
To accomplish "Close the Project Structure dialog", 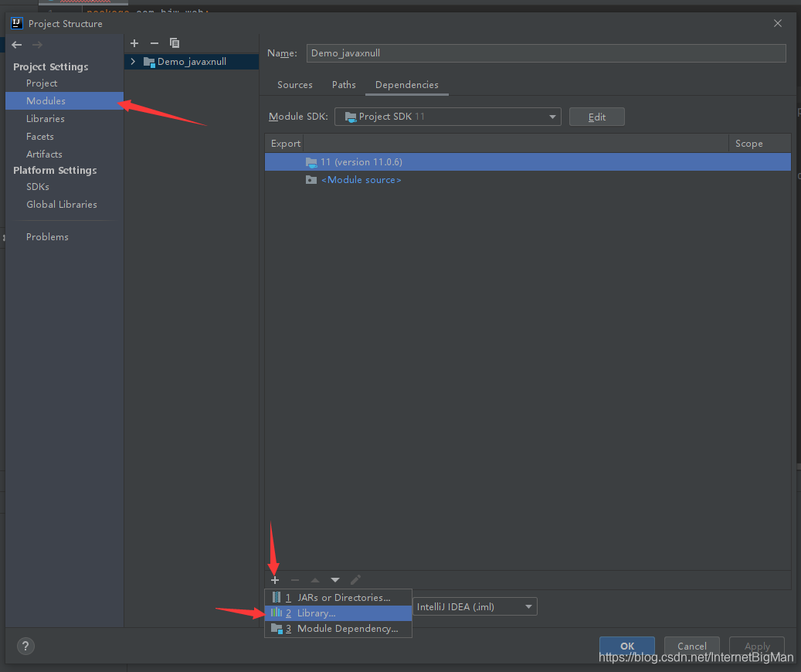I will (x=778, y=23).
